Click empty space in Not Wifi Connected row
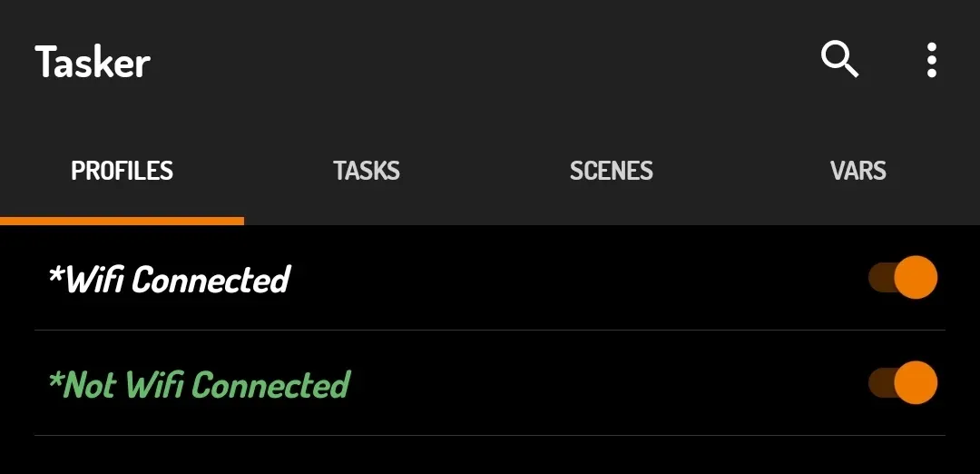980x474 pixels. pyautogui.click(x=606, y=382)
